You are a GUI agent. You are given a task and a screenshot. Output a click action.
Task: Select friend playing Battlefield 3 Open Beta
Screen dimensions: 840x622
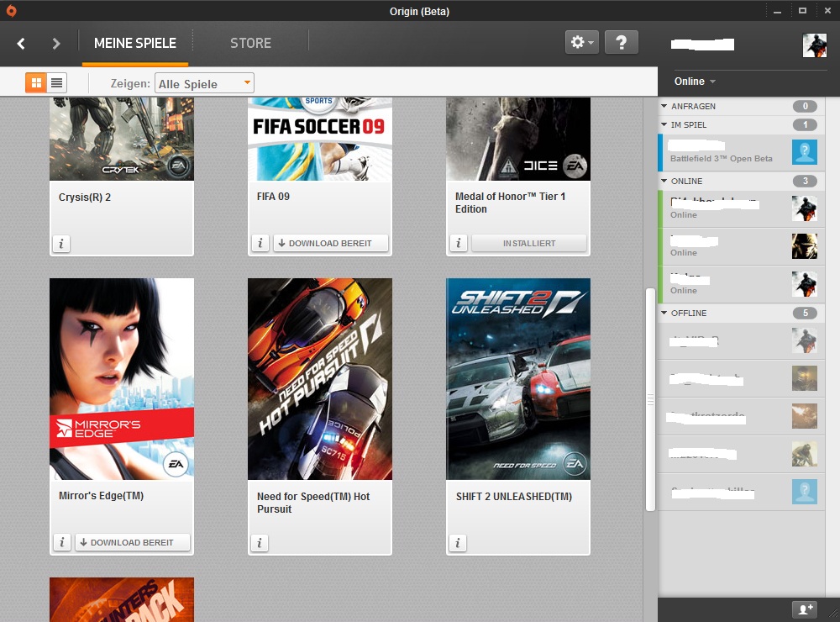pos(741,152)
